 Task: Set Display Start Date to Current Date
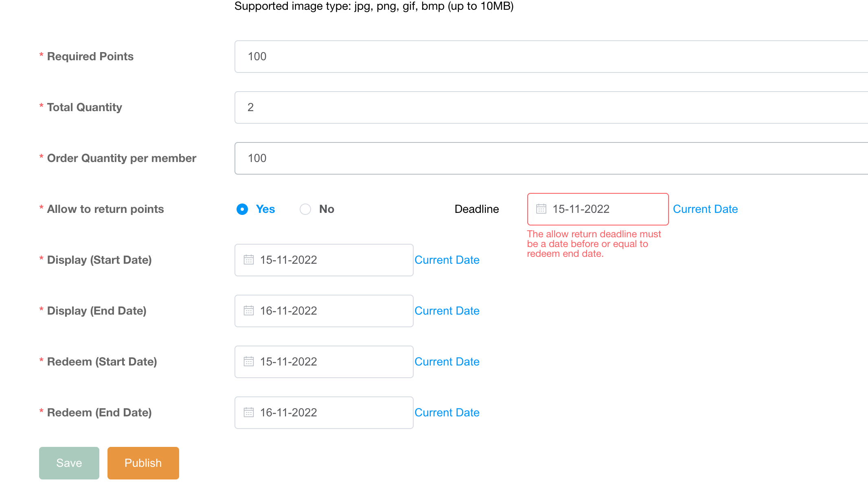[447, 260]
